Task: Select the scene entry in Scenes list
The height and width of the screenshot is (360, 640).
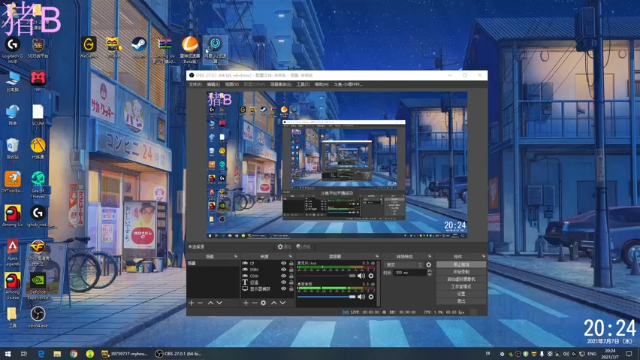Action: [213, 263]
